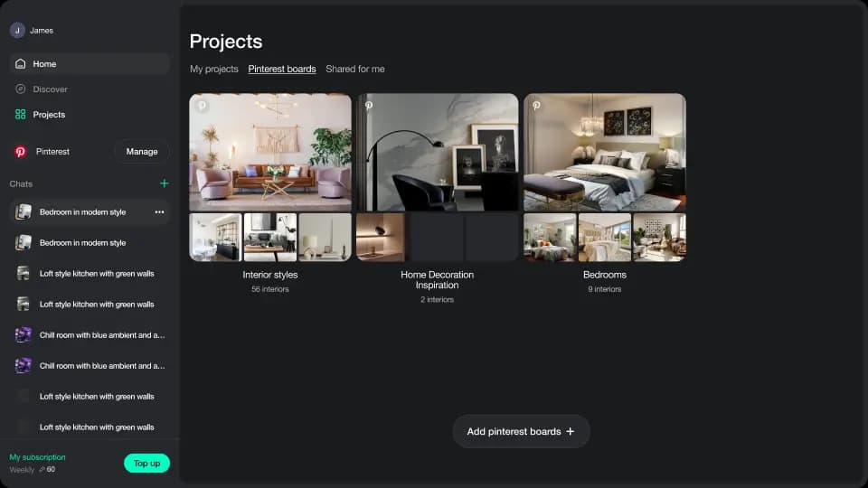Click the second Chill room chat purple thumbnail
The image size is (868, 488).
(24, 366)
